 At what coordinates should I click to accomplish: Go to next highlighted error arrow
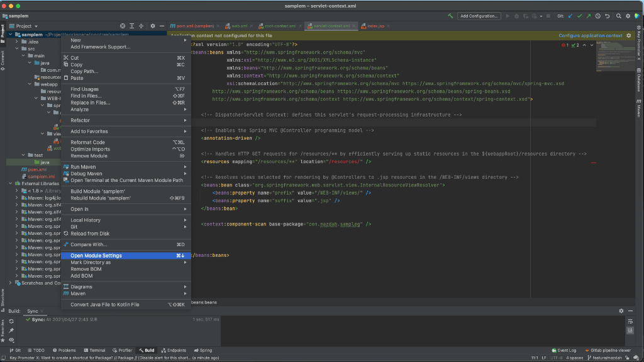click(x=592, y=45)
